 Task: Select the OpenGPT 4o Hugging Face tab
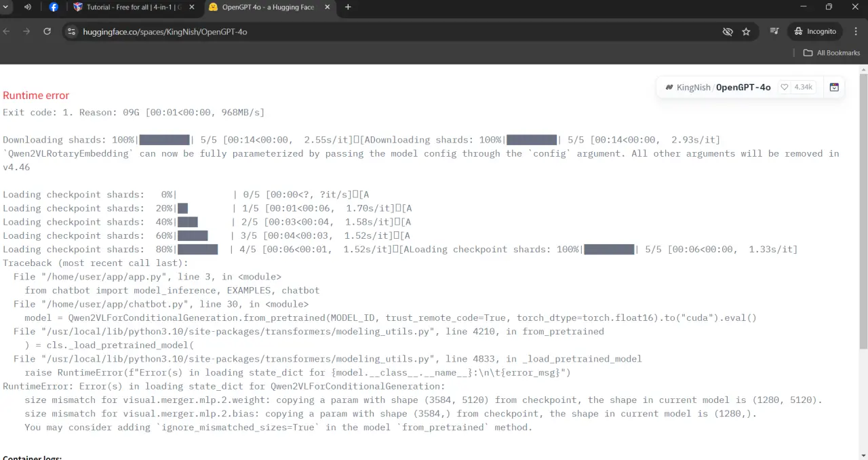point(261,7)
